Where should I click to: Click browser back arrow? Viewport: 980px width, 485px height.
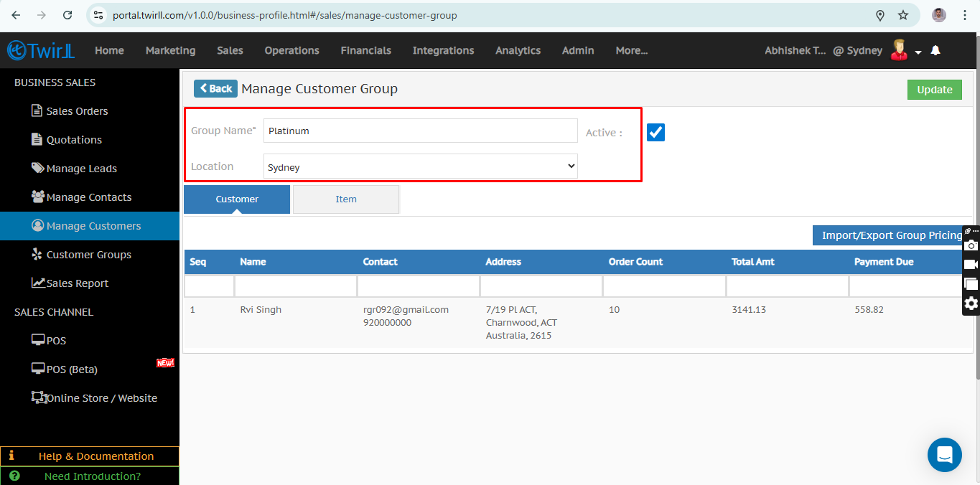tap(16, 15)
